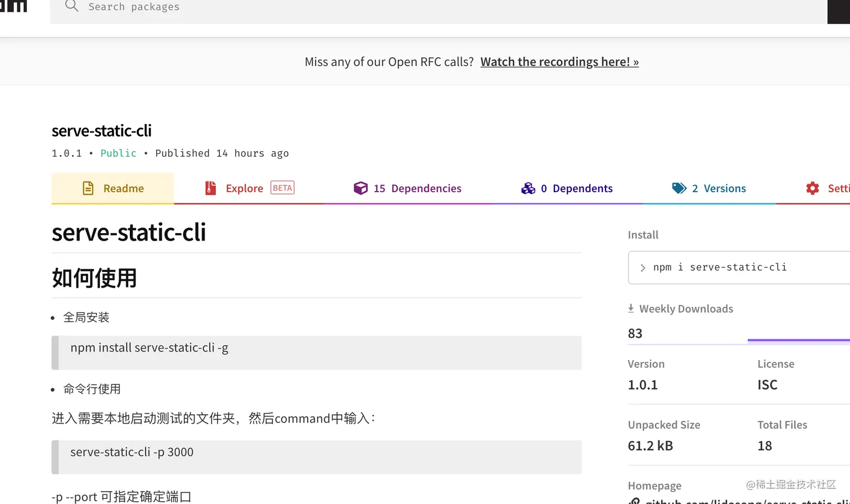This screenshot has height=504, width=850.
Task: Click the 命令行使用 list item
Action: [92, 389]
